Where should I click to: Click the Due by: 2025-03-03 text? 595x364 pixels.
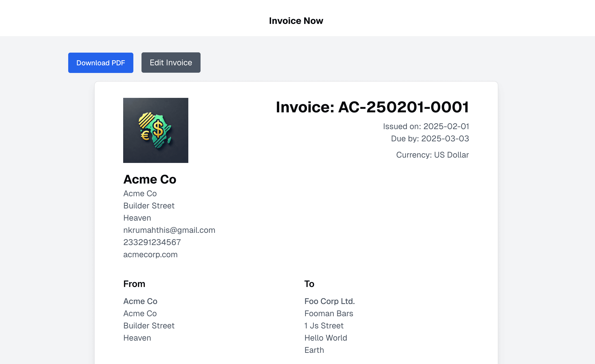(x=430, y=139)
